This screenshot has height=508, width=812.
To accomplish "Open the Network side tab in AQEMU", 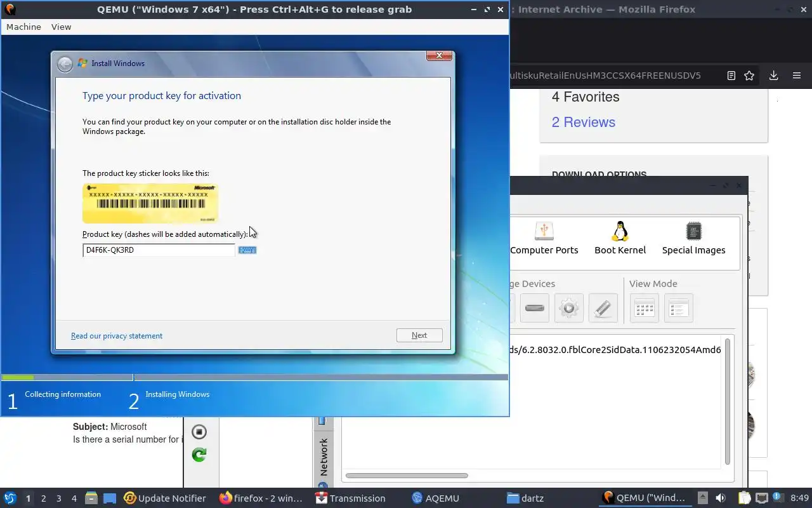I will point(323,457).
